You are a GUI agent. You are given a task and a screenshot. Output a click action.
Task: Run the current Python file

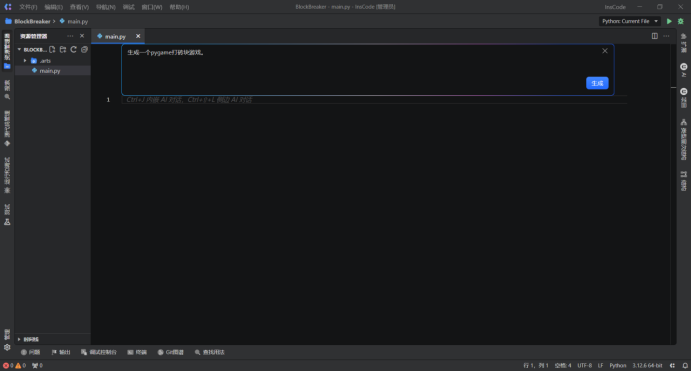(x=669, y=21)
